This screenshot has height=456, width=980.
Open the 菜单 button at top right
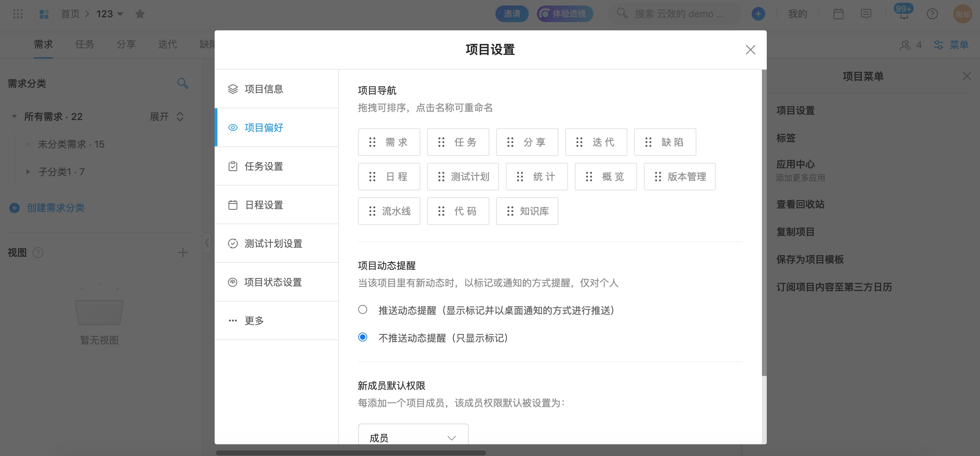tap(951, 45)
